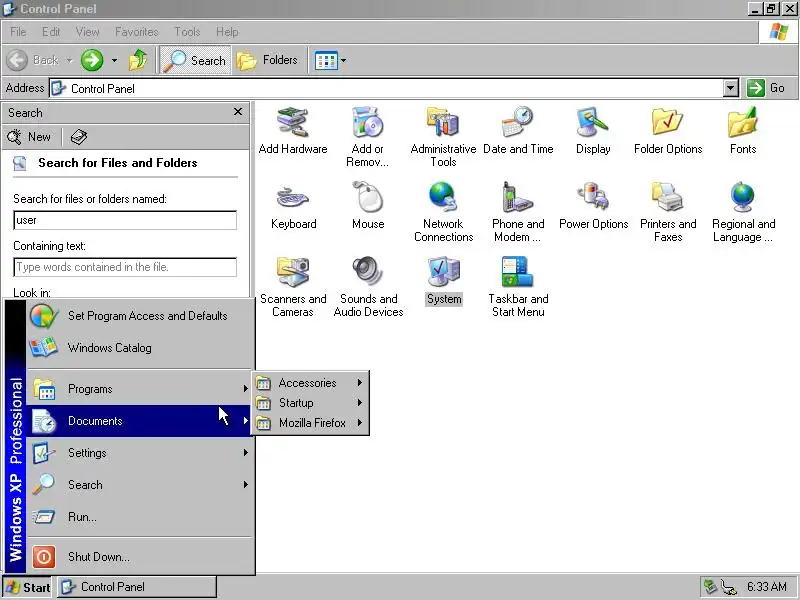This screenshot has height=600, width=800.
Task: Open Phone and Modem options icon
Action: pyautogui.click(x=518, y=212)
